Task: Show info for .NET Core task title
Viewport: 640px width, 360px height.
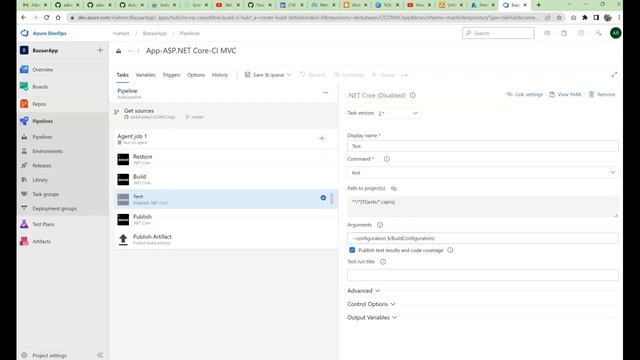Action: tap(413, 95)
